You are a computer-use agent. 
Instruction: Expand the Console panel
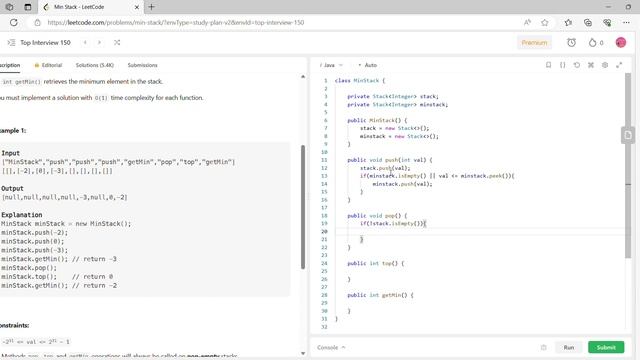tap(331, 347)
